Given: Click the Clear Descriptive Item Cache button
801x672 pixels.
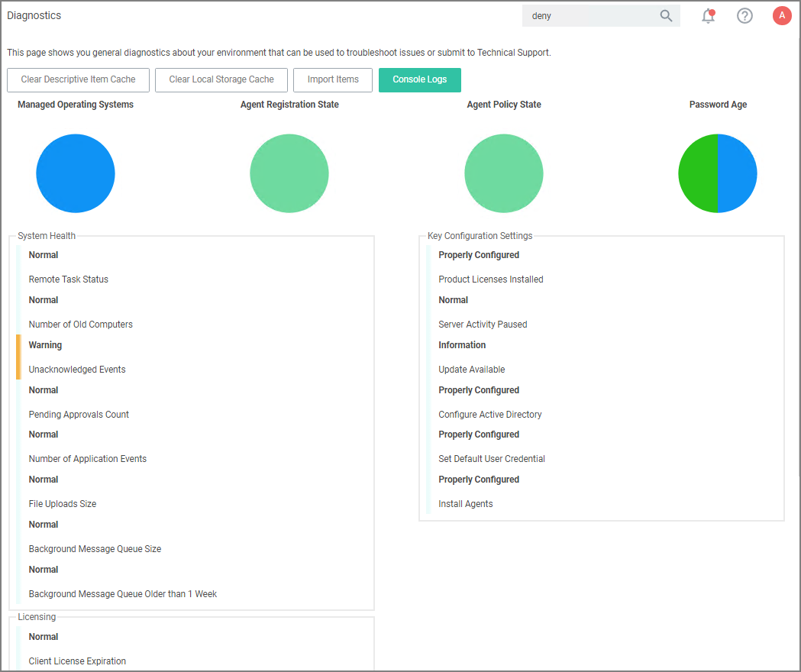Looking at the screenshot, I should point(78,79).
